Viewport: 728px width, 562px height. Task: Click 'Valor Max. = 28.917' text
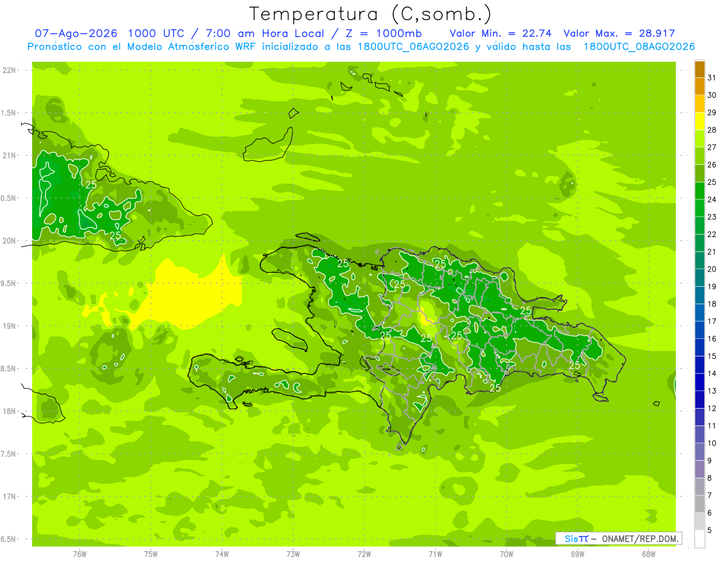tap(619, 33)
